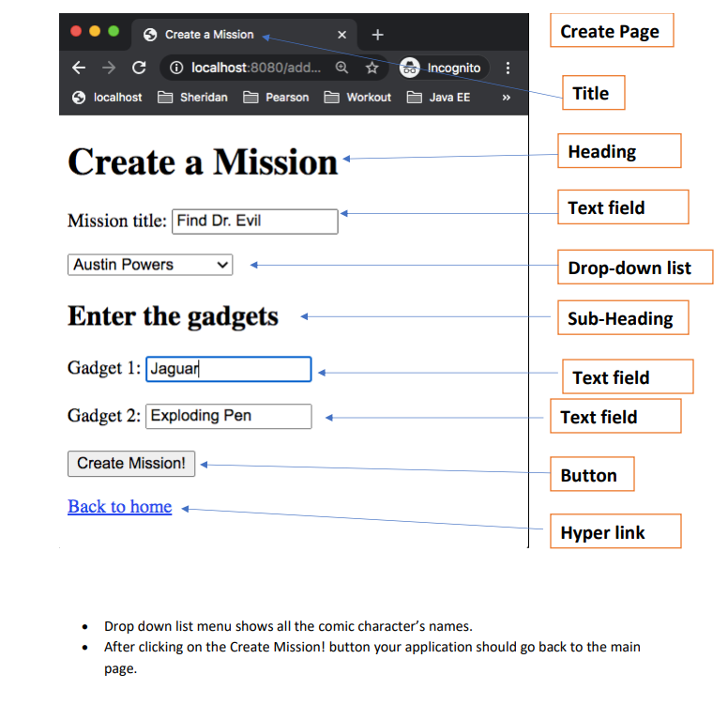The height and width of the screenshot is (720, 728).
Task: Show hidden bookmarks with the double chevron
Action: click(506, 98)
